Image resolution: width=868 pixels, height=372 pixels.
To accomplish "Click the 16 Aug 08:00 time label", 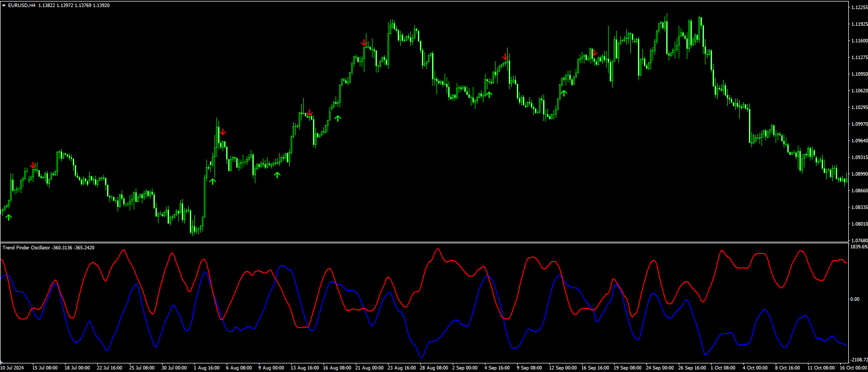I will [337, 368].
